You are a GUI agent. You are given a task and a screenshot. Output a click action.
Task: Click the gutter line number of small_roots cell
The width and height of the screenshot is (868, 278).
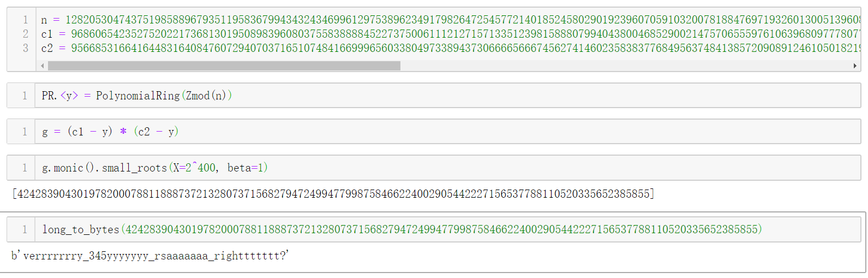pos(25,168)
